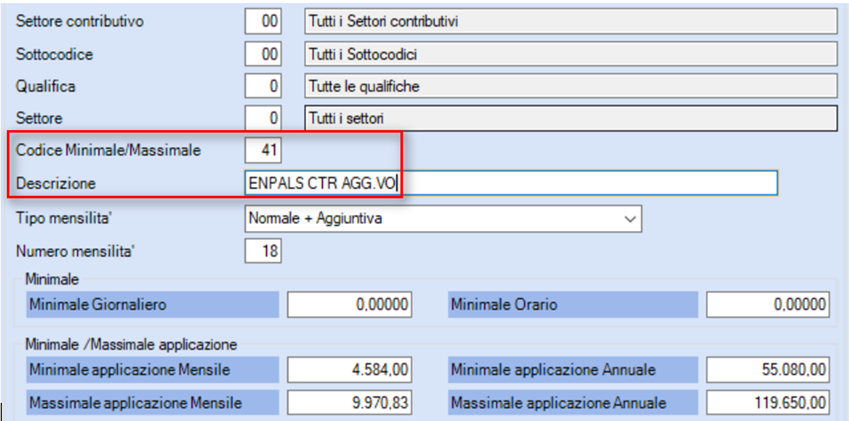The height and width of the screenshot is (421, 849).
Task: Click the Qualifica code field
Action: tap(263, 86)
